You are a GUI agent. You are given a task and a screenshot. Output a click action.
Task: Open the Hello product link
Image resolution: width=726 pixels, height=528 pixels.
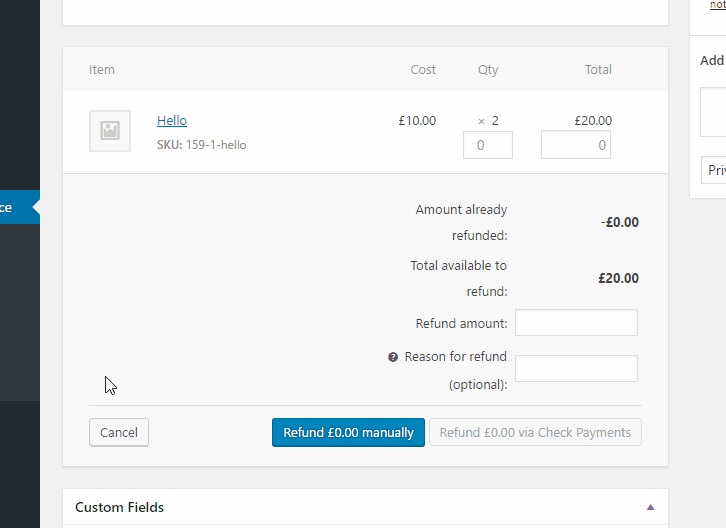pyautogui.click(x=172, y=121)
